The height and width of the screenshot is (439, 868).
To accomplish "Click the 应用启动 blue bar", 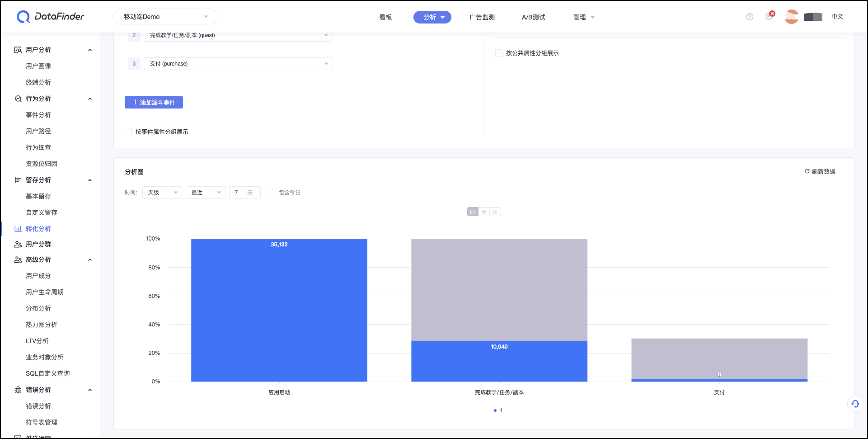I will (x=279, y=310).
